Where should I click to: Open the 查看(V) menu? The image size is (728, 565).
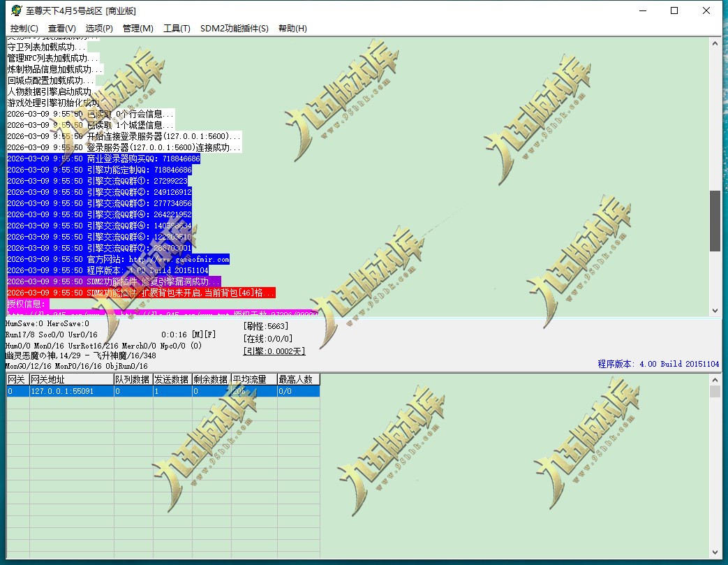click(x=61, y=29)
